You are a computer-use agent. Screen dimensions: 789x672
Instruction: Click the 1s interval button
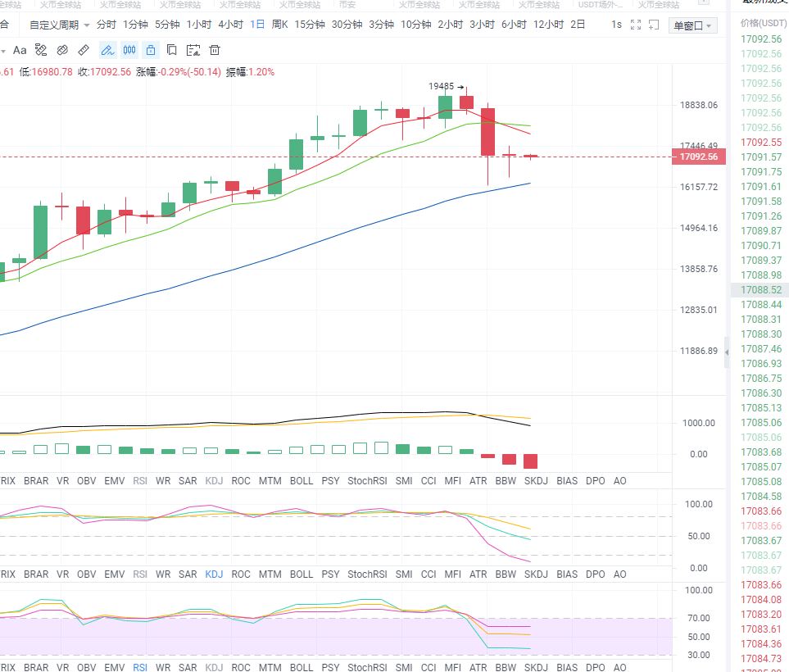[616, 25]
